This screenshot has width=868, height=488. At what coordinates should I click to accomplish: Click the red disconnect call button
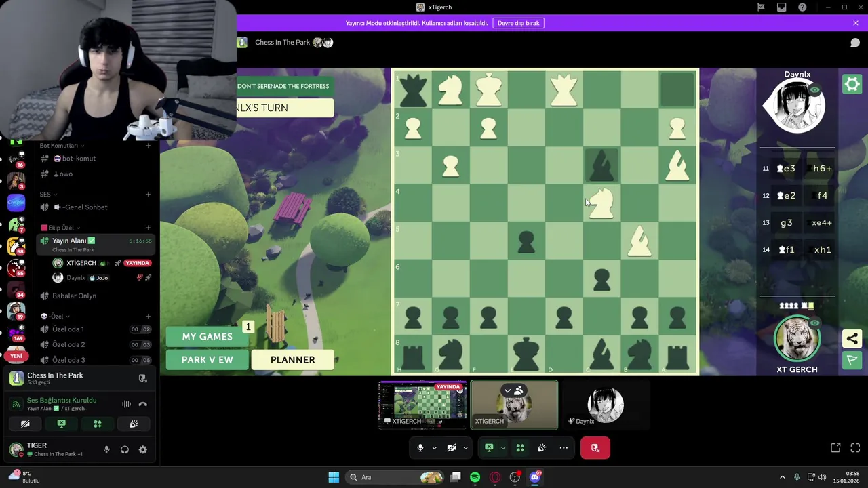coord(595,448)
